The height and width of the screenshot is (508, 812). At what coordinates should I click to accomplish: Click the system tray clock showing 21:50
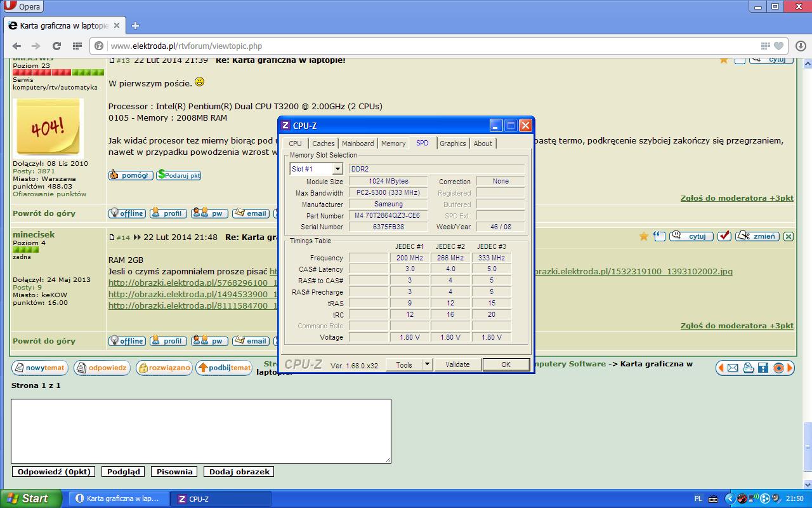(x=795, y=498)
